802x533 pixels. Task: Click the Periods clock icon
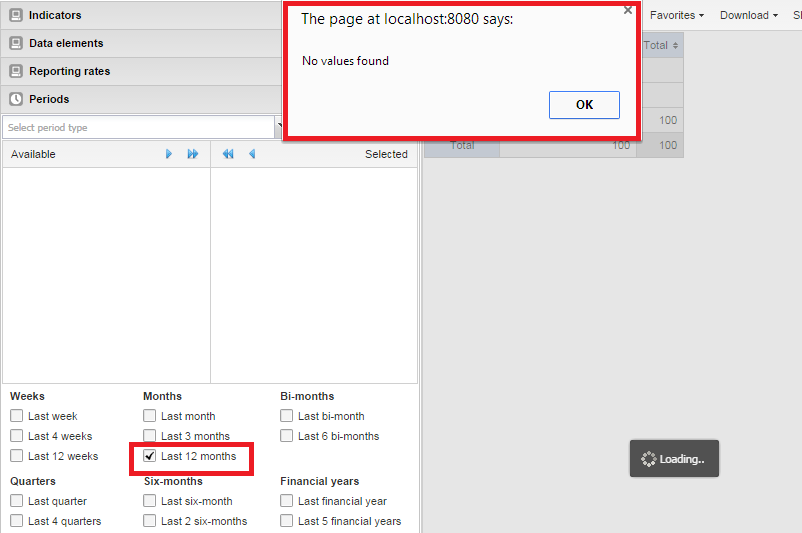(16, 99)
